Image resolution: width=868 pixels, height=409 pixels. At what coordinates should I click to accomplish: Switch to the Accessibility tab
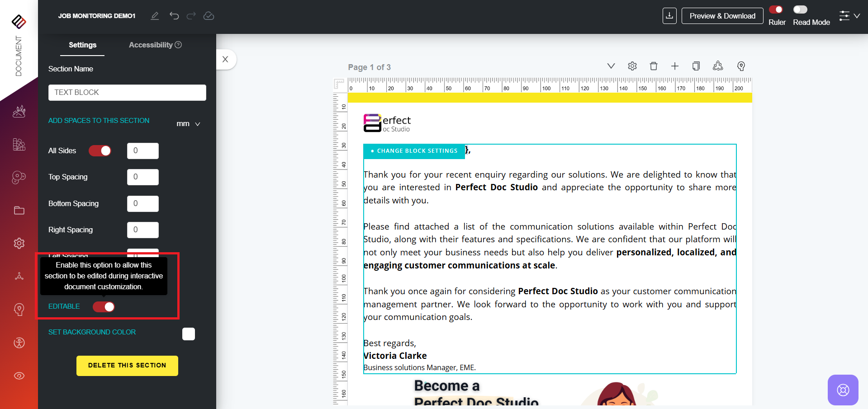[x=155, y=45]
